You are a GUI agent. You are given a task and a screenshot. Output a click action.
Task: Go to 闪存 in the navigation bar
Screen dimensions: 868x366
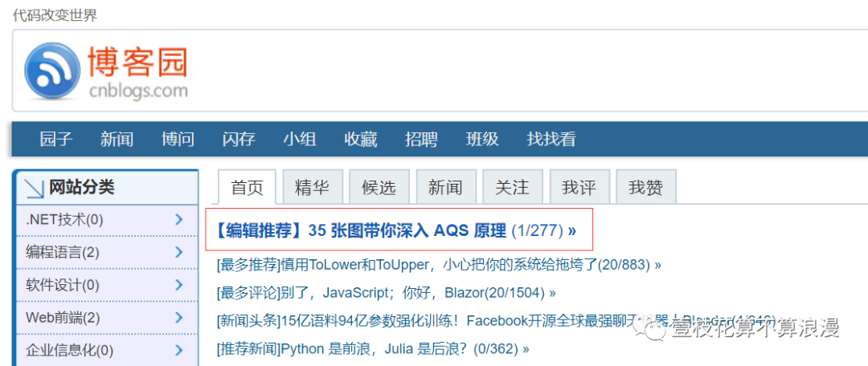click(239, 139)
